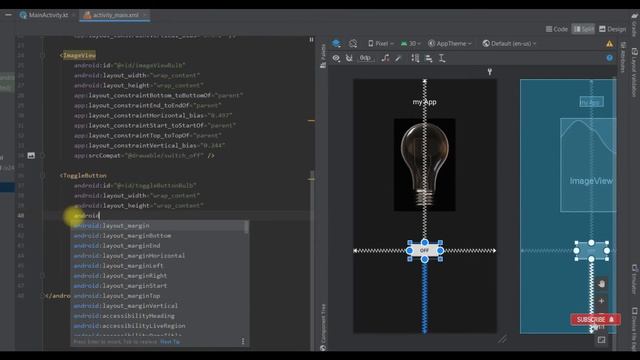Toggle the autoconnect magnet icon
The height and width of the screenshot is (360, 640).
tap(349, 58)
